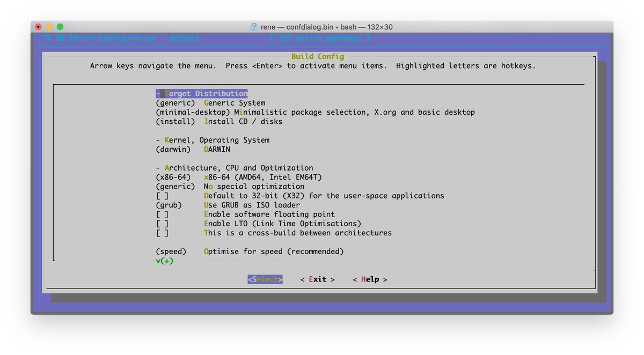The image size is (644, 355).
Task: Click the v(+) more-items scroll indicator
Action: tap(165, 261)
